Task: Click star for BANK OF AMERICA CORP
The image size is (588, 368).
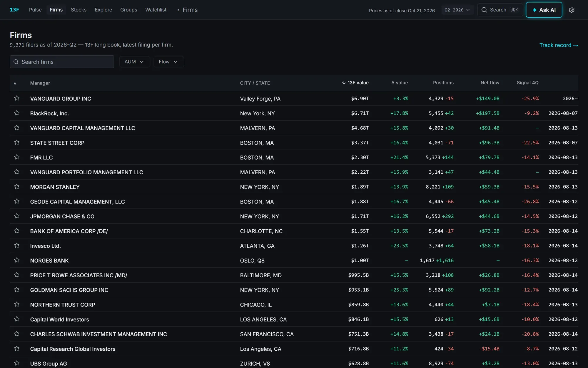Action: (17, 231)
